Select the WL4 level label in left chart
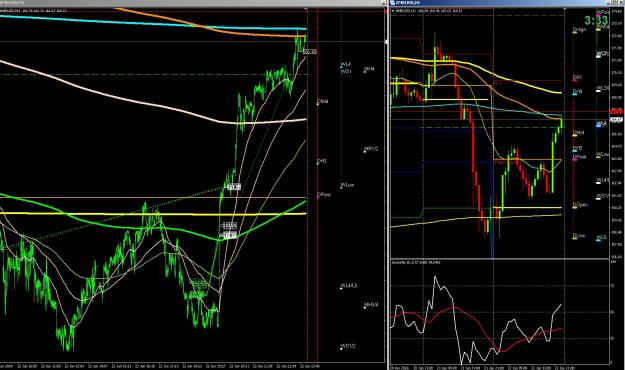Screen dimensions: 625x370 tap(346, 64)
